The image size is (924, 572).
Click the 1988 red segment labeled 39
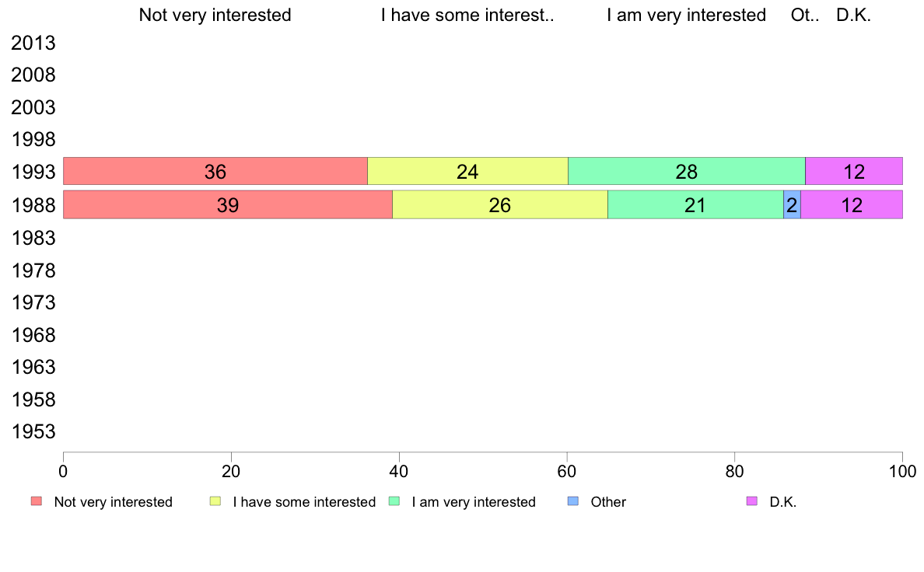tap(227, 204)
